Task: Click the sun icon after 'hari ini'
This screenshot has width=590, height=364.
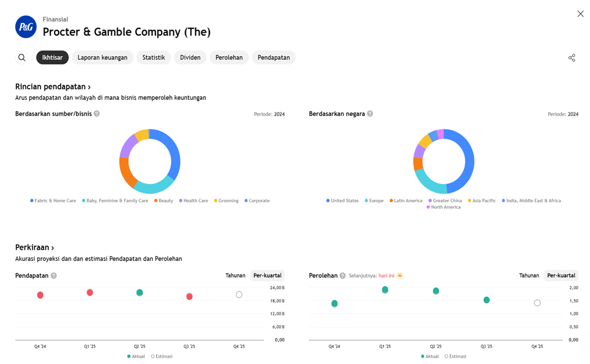Action: 400,275
